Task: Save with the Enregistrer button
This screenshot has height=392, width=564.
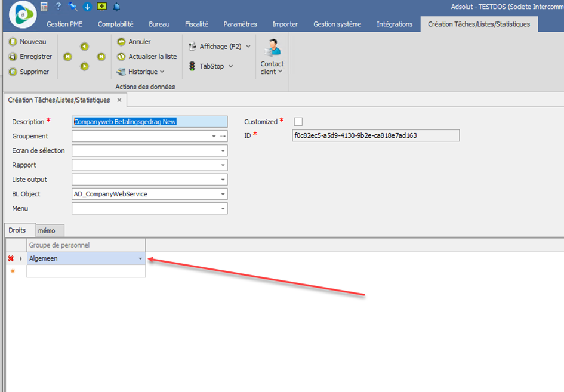Action: point(30,57)
